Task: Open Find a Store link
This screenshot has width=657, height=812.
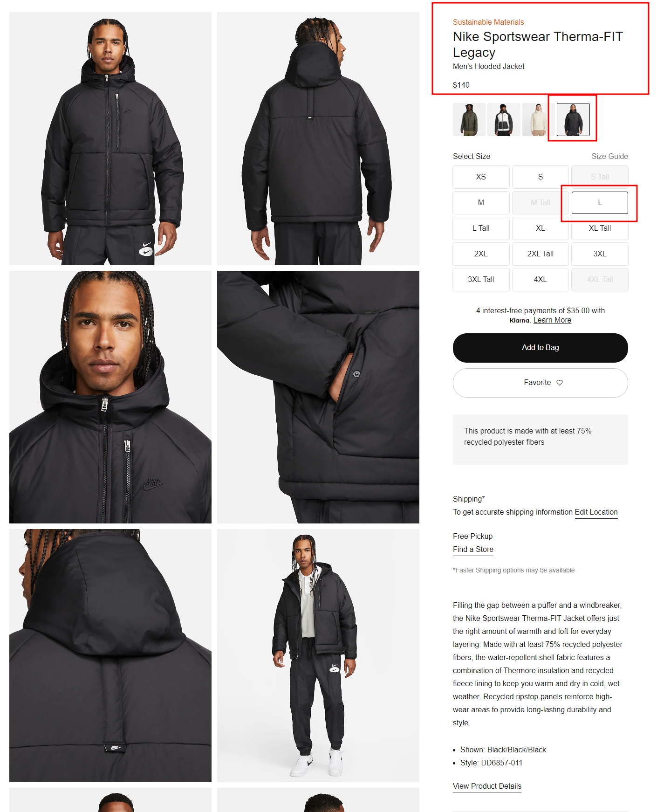Action: click(473, 550)
